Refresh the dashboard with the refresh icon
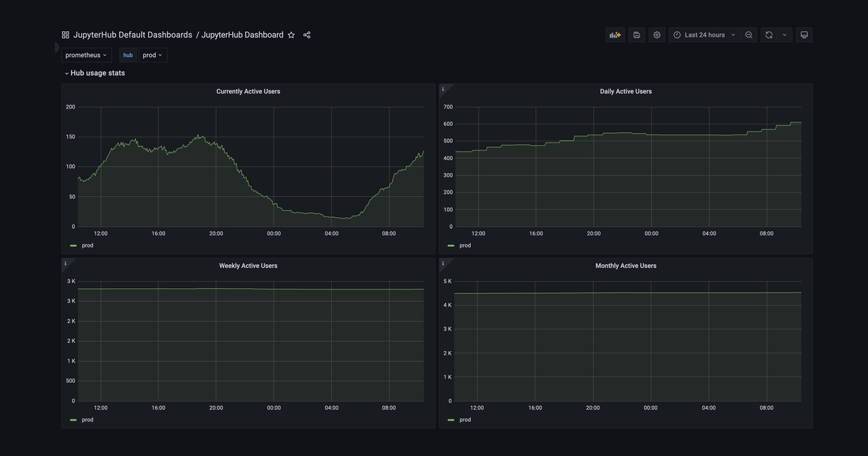This screenshot has width=868, height=456. (769, 35)
